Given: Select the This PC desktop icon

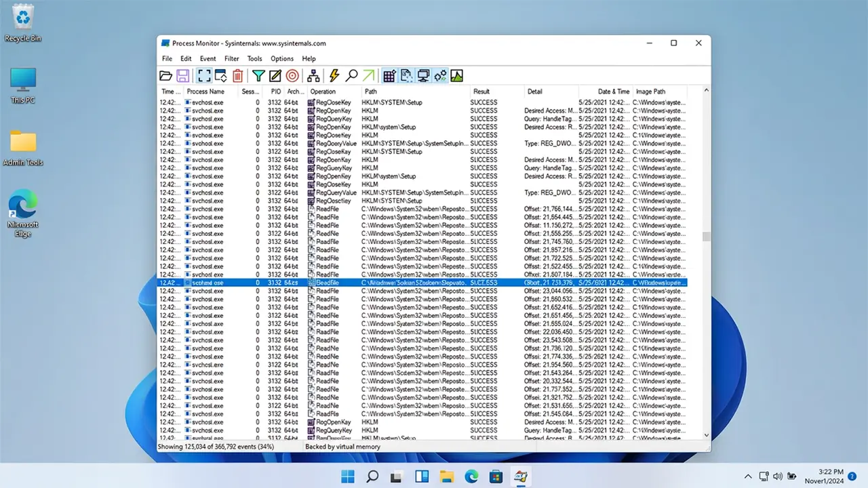Looking at the screenshot, I should 23,85.
